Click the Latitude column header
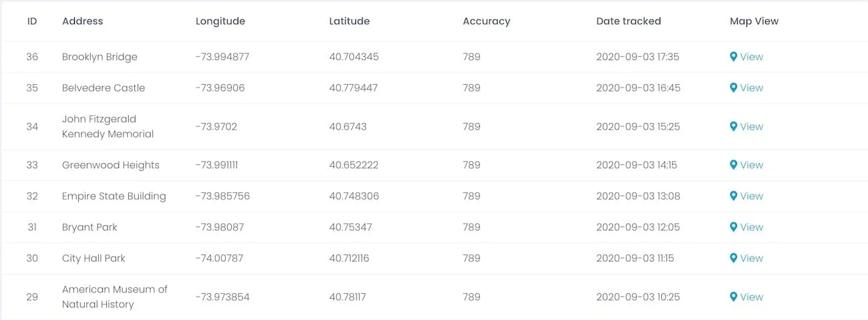 click(349, 21)
